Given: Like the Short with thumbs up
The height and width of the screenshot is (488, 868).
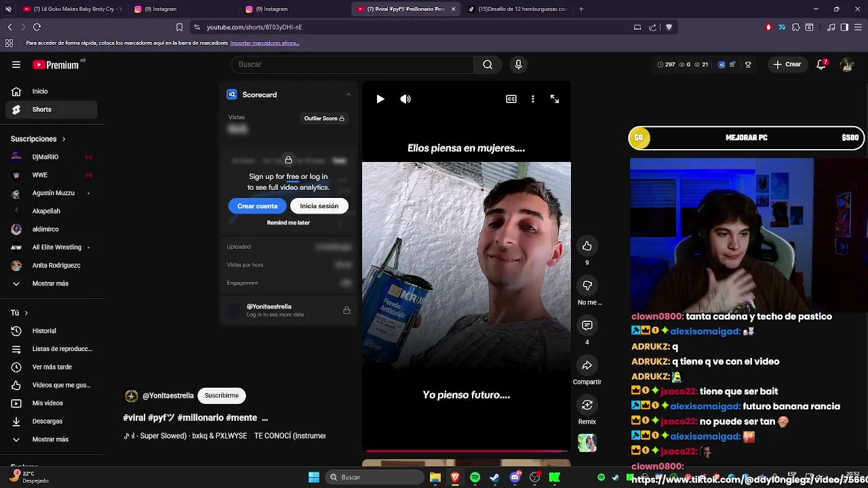Looking at the screenshot, I should click(x=587, y=246).
